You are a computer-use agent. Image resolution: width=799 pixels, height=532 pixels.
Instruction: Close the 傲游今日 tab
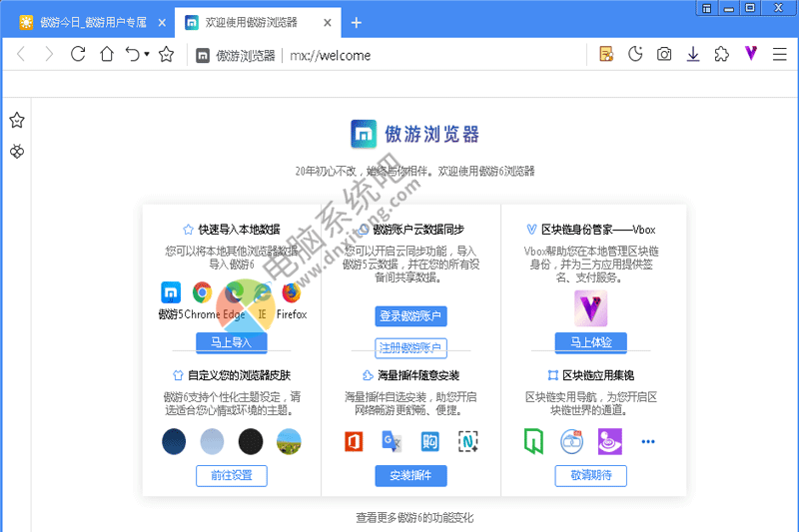click(x=162, y=22)
